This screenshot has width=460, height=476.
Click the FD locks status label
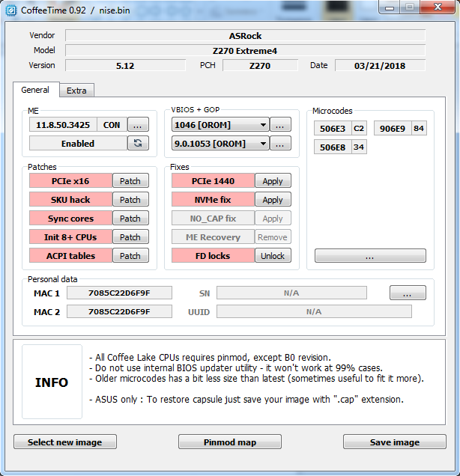click(x=213, y=256)
